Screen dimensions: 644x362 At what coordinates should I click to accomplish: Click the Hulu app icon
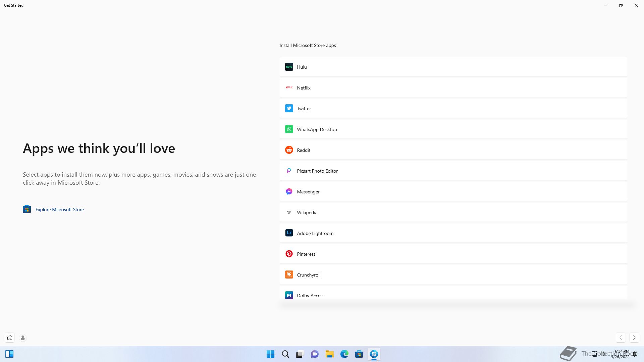pos(289,67)
